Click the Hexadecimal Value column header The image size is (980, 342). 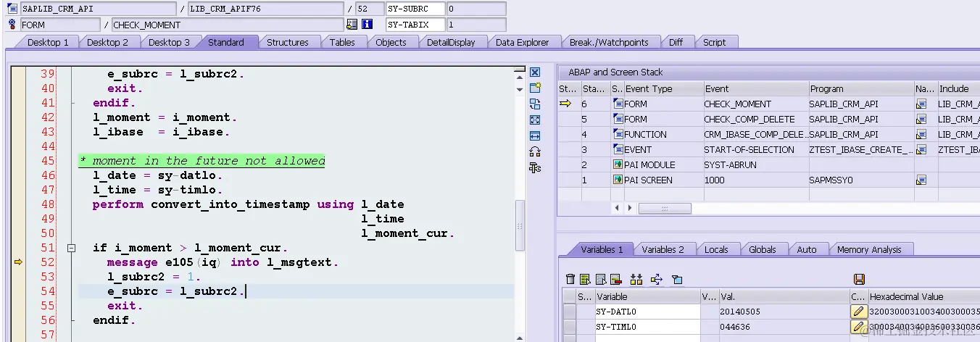(923, 296)
